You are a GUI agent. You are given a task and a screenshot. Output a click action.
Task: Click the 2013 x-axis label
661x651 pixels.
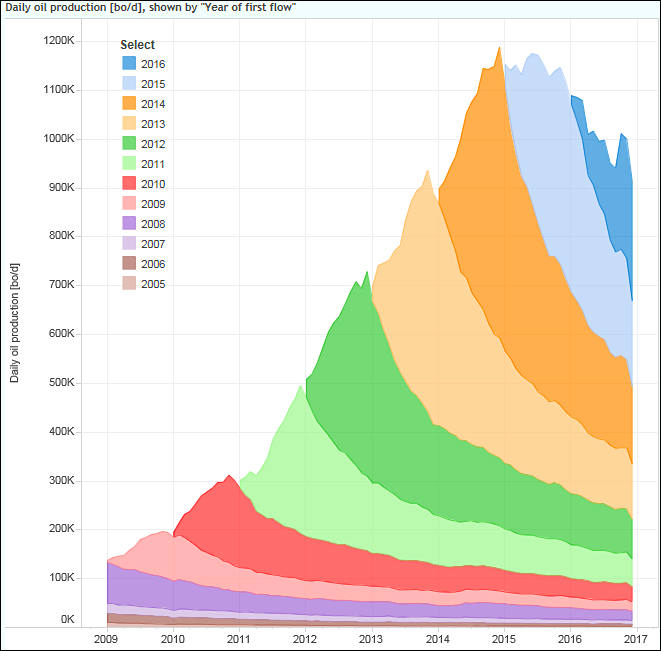coord(371,639)
